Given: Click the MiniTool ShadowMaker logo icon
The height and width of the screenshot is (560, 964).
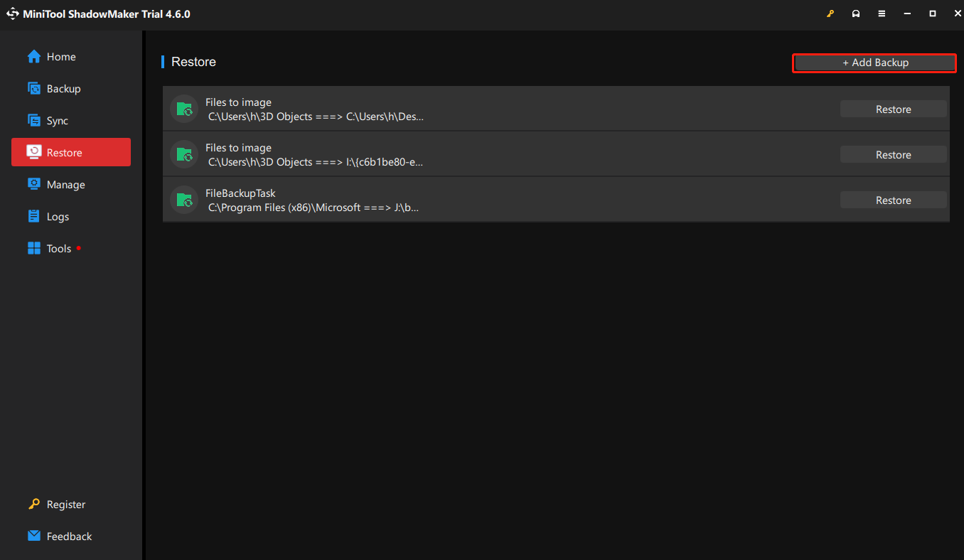Looking at the screenshot, I should [x=13, y=14].
